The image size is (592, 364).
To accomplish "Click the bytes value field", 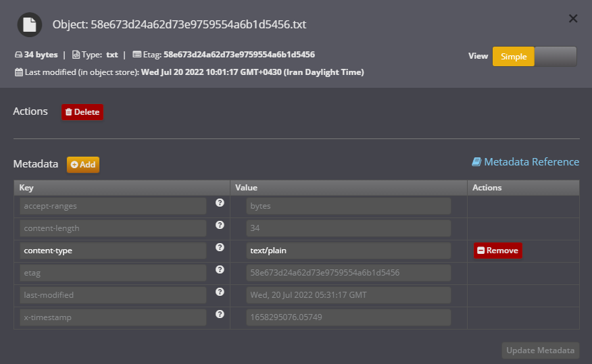I will click(x=349, y=206).
